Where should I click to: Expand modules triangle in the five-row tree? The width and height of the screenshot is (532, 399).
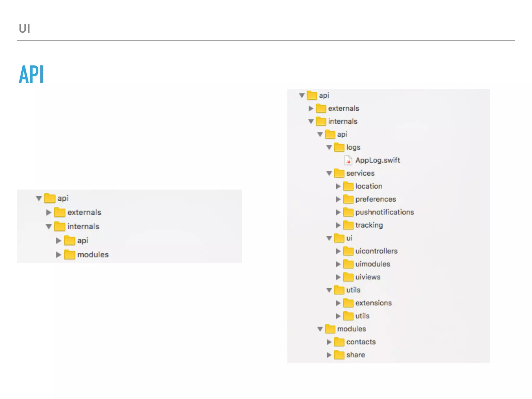pyautogui.click(x=58, y=255)
